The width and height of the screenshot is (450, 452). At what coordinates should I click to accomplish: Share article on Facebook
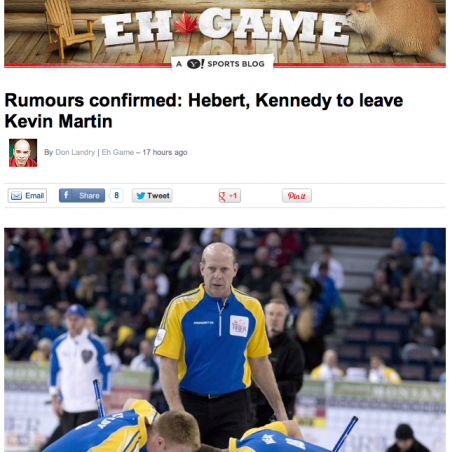tap(82, 196)
